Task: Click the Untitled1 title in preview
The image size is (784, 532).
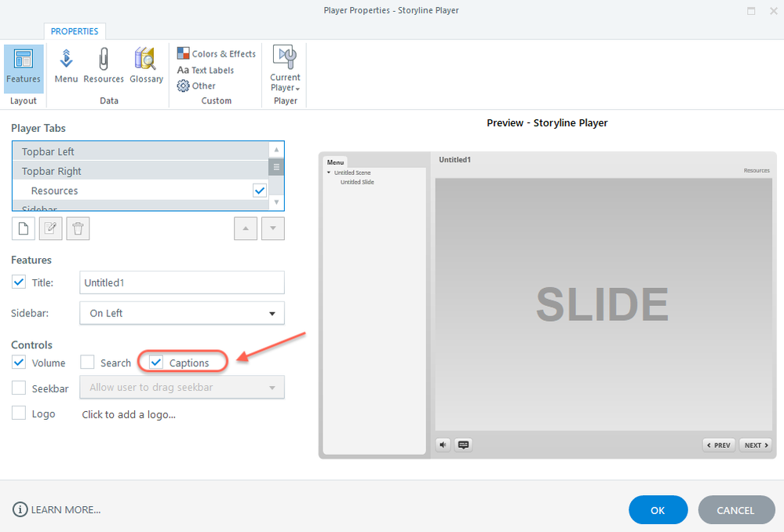Action: click(x=454, y=159)
